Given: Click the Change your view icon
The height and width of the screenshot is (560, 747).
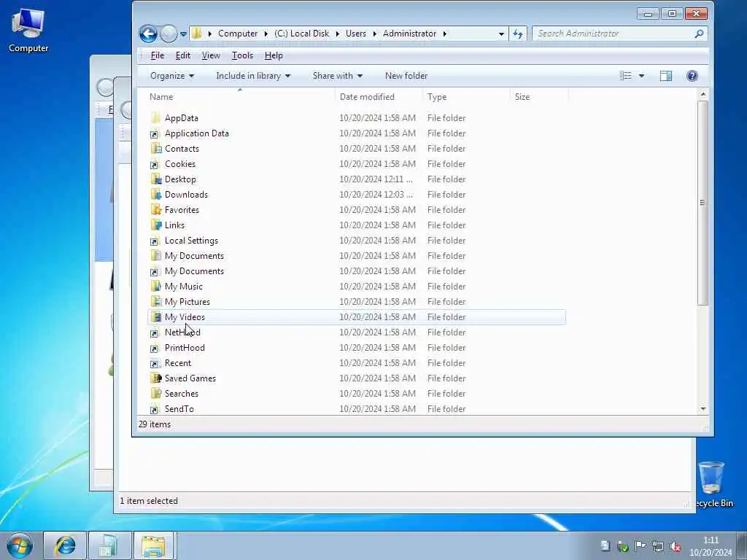Looking at the screenshot, I should [625, 76].
